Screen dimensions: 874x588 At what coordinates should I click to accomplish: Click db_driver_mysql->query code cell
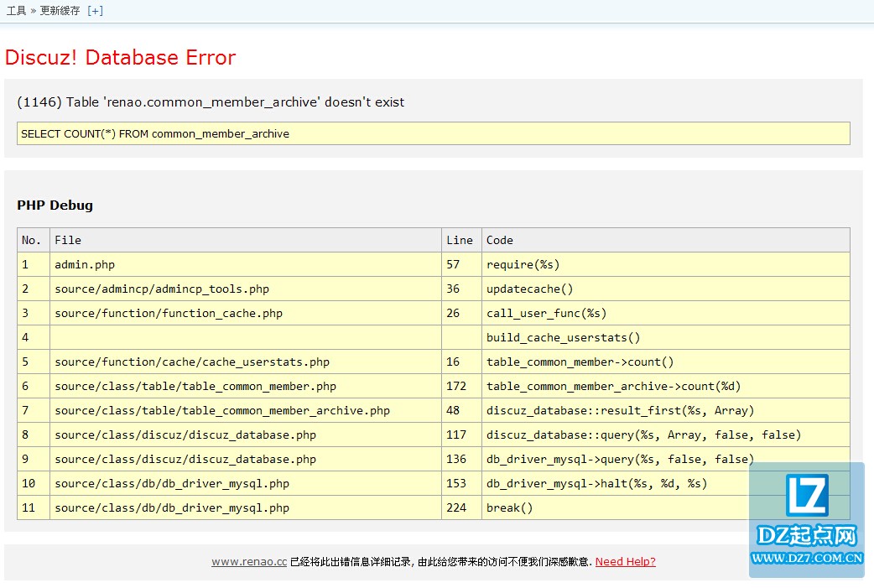click(x=665, y=460)
